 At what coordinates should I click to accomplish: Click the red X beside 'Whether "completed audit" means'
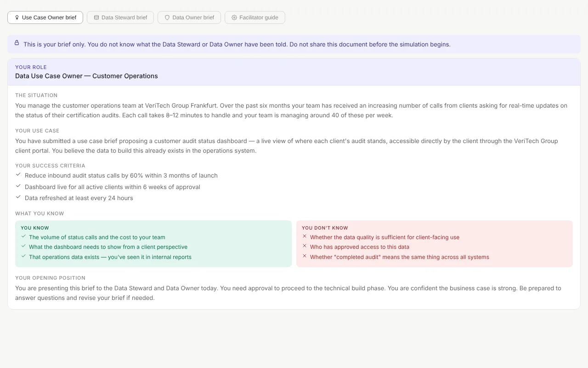[304, 256]
